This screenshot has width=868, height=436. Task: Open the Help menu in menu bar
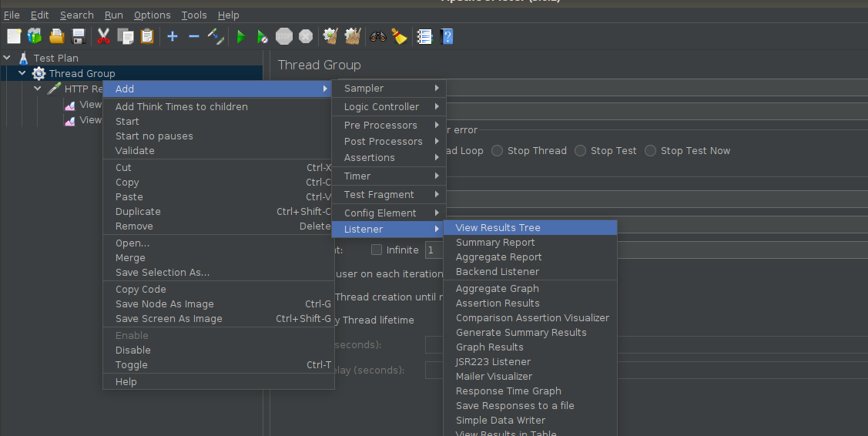[228, 15]
